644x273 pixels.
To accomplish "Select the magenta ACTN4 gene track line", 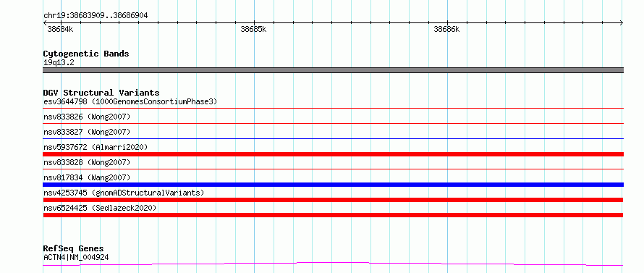I will [x=333, y=264].
